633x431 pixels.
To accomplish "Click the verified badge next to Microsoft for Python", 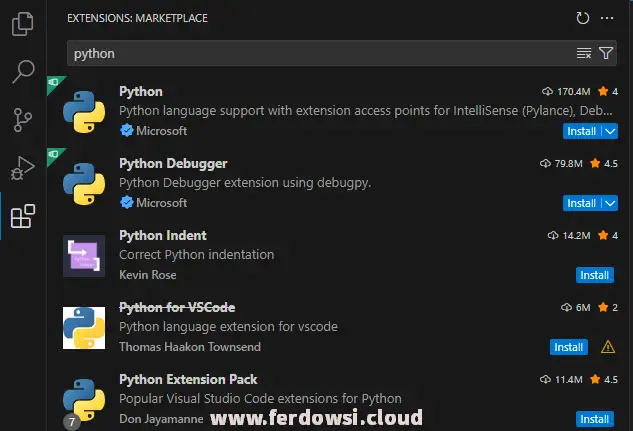I will pyautogui.click(x=127, y=130).
